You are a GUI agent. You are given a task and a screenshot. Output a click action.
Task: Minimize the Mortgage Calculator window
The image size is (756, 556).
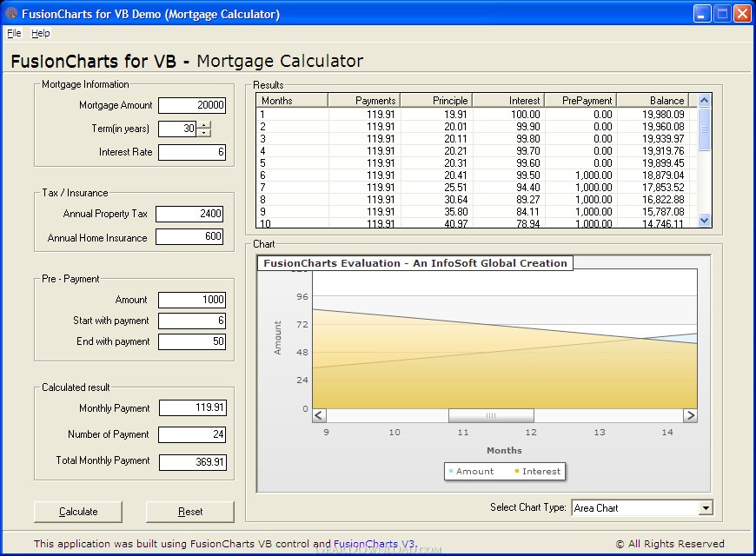pos(701,14)
